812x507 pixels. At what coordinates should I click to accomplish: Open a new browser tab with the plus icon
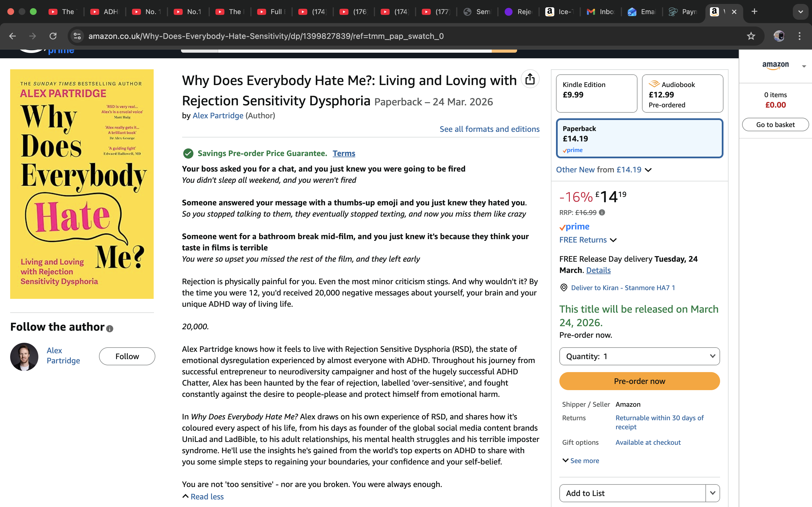pyautogui.click(x=754, y=11)
